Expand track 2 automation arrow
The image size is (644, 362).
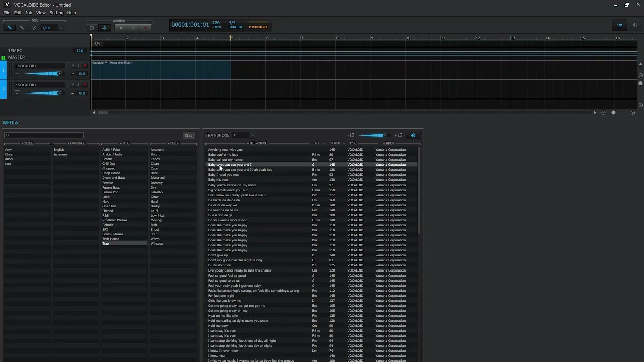click(x=17, y=93)
